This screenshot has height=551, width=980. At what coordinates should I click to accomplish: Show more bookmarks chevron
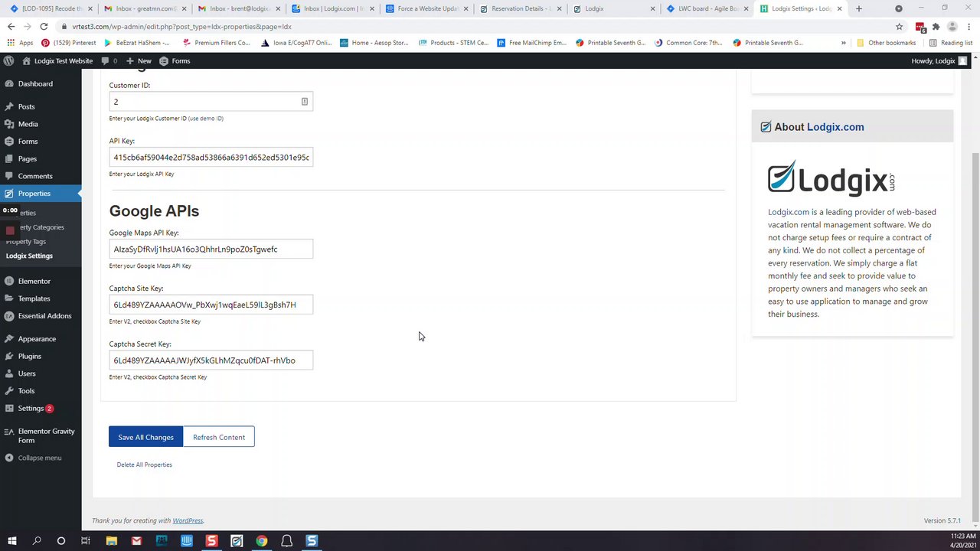point(844,43)
